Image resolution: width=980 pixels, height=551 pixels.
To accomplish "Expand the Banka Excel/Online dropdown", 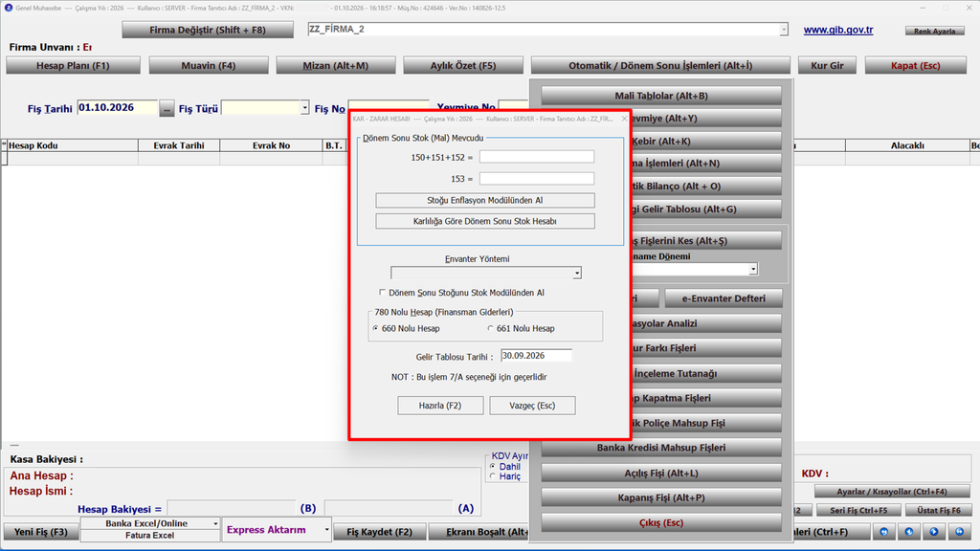I will (x=215, y=523).
